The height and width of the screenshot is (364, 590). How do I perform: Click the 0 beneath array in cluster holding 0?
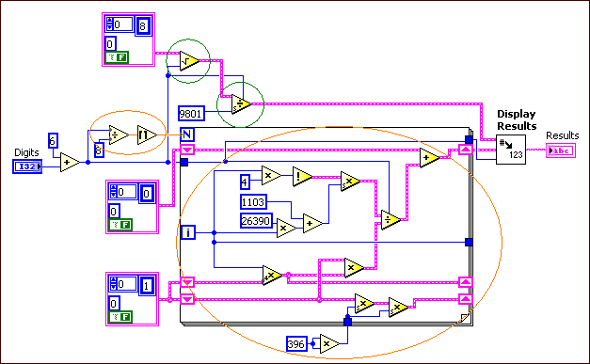pyautogui.click(x=114, y=212)
